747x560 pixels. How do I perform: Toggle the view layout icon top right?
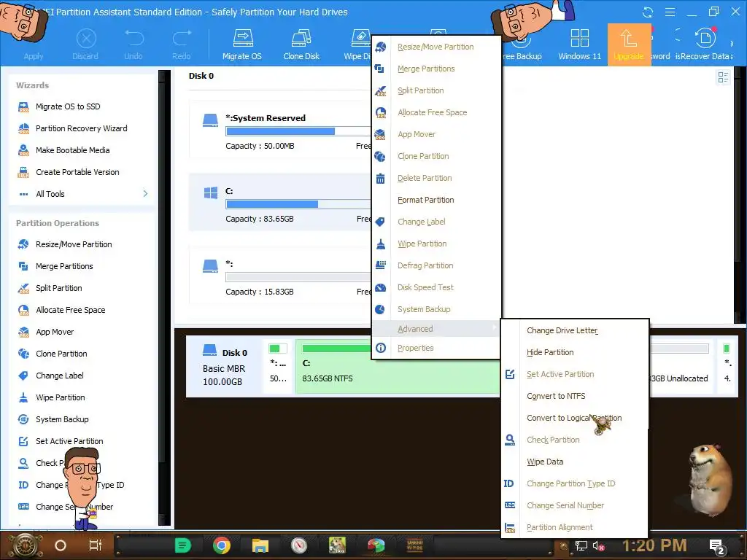(723, 77)
